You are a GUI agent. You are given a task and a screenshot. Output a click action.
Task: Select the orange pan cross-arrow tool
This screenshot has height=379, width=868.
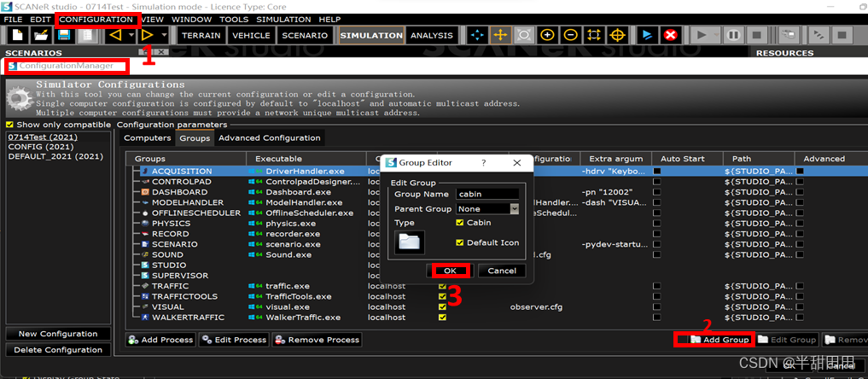(x=500, y=35)
